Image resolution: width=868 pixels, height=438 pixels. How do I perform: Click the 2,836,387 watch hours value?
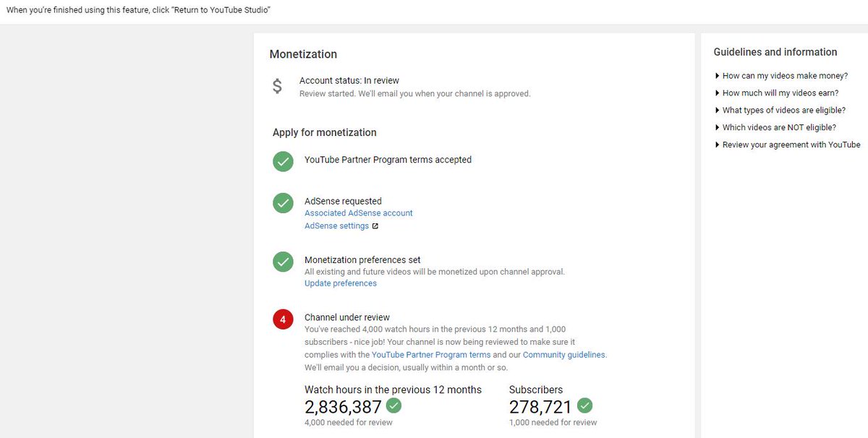click(343, 407)
